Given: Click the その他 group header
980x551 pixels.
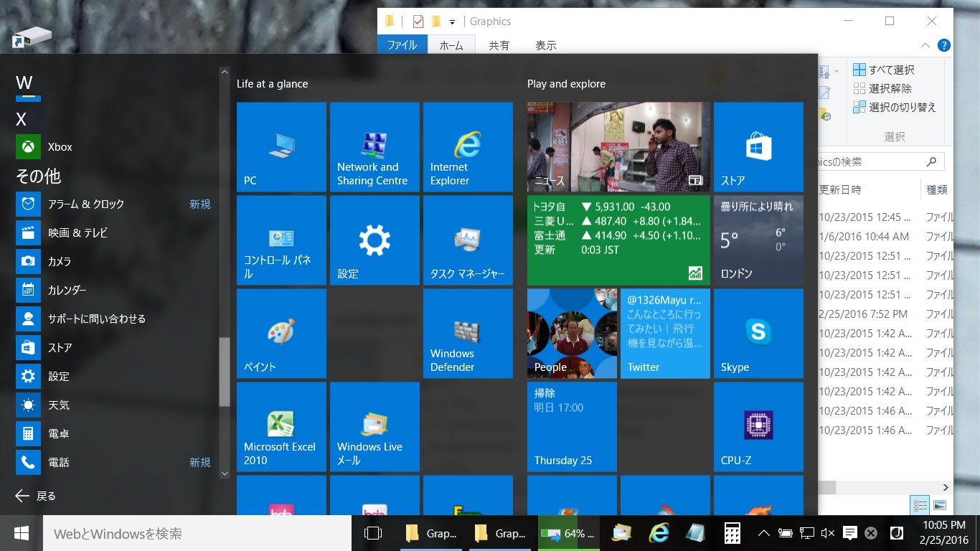Looking at the screenshot, I should (38, 176).
